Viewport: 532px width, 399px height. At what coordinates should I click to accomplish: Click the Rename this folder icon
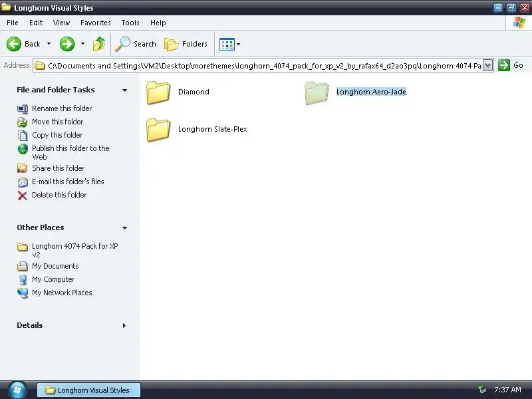[x=23, y=108]
